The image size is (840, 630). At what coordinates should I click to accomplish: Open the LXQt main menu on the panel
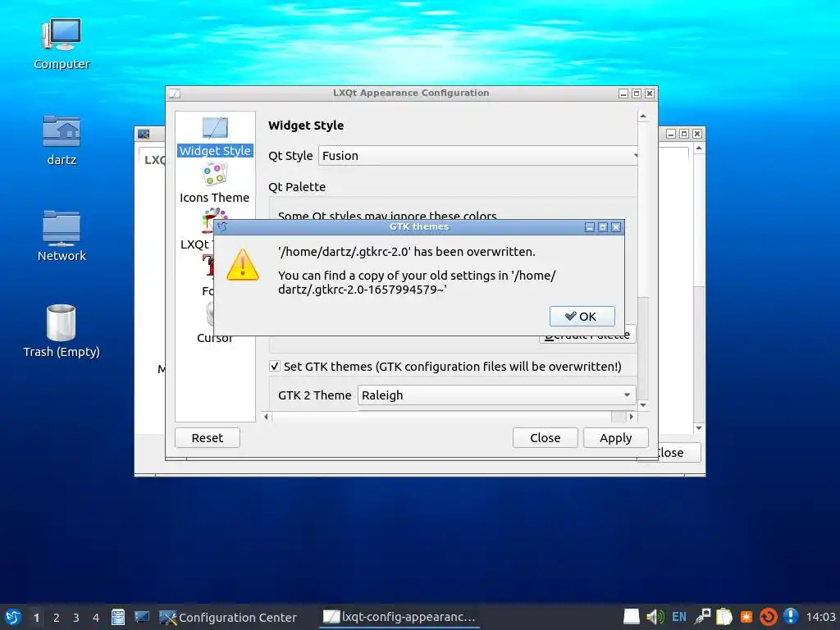click(x=13, y=617)
